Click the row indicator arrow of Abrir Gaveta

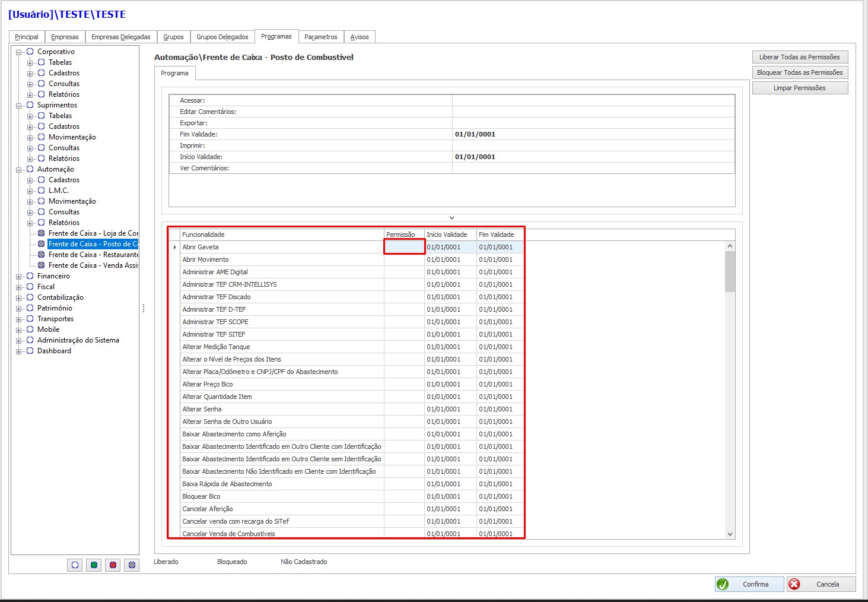(x=174, y=247)
